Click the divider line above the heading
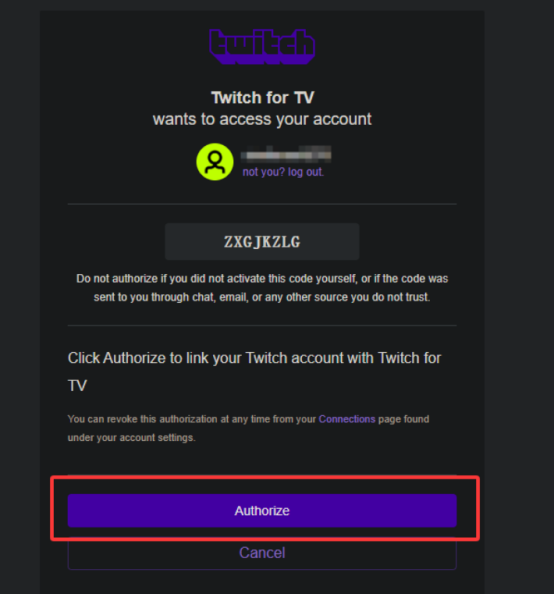This screenshot has height=594, width=555. point(262,325)
